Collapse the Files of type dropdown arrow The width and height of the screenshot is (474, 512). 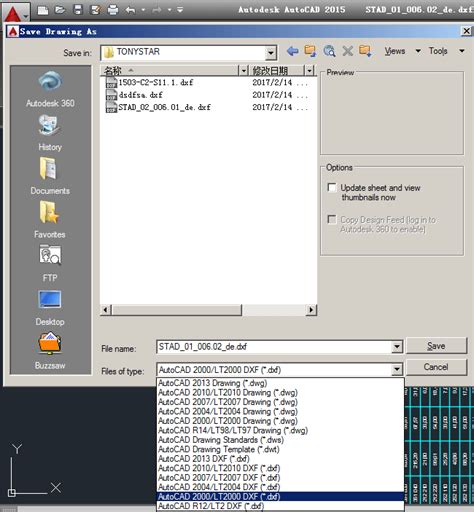pyautogui.click(x=397, y=370)
